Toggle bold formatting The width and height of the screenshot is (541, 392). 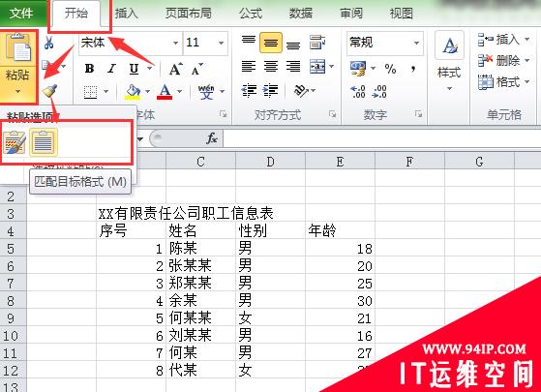(89, 69)
